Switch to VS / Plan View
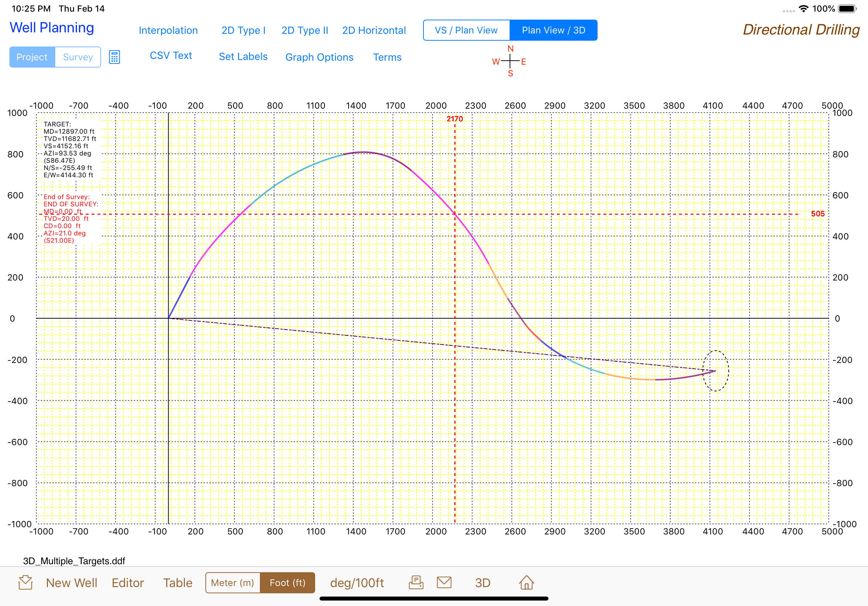 pyautogui.click(x=466, y=30)
